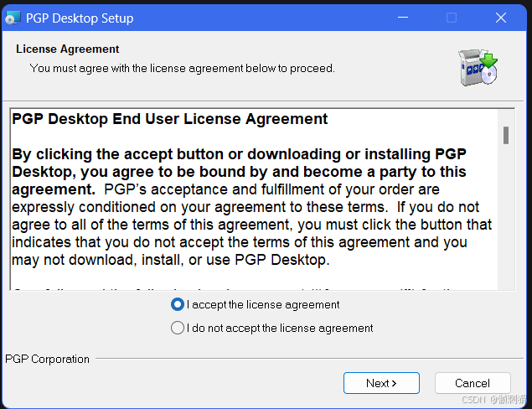The width and height of the screenshot is (532, 409).
Task: Minimize the PGP Desktop Setup window
Action: click(403, 18)
